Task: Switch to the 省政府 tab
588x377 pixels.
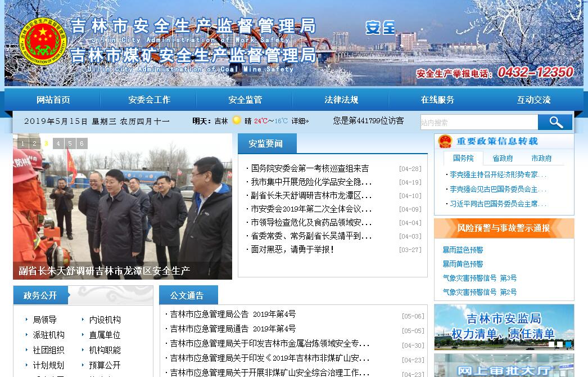Action: point(503,158)
